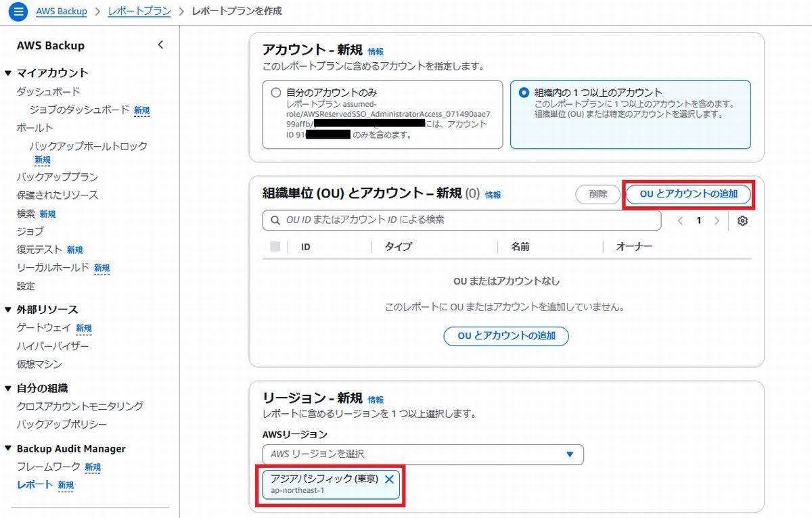Select 自分のアカウントのみ radio option

pyautogui.click(x=275, y=92)
